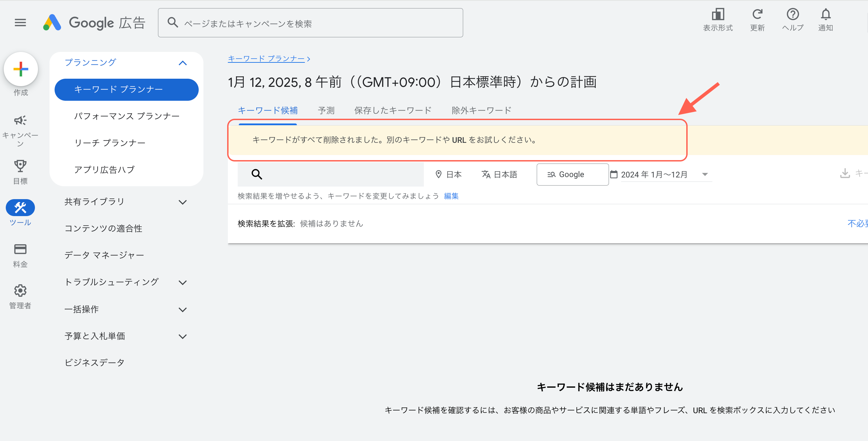This screenshot has height=441, width=868.
Task: Open the 目標 trophy icon
Action: pos(20,166)
